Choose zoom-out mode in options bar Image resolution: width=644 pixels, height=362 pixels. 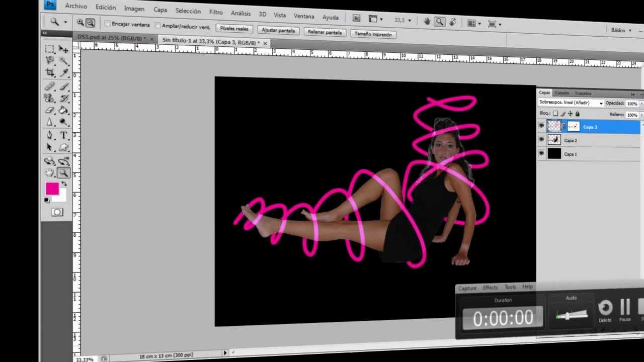pyautogui.click(x=90, y=23)
